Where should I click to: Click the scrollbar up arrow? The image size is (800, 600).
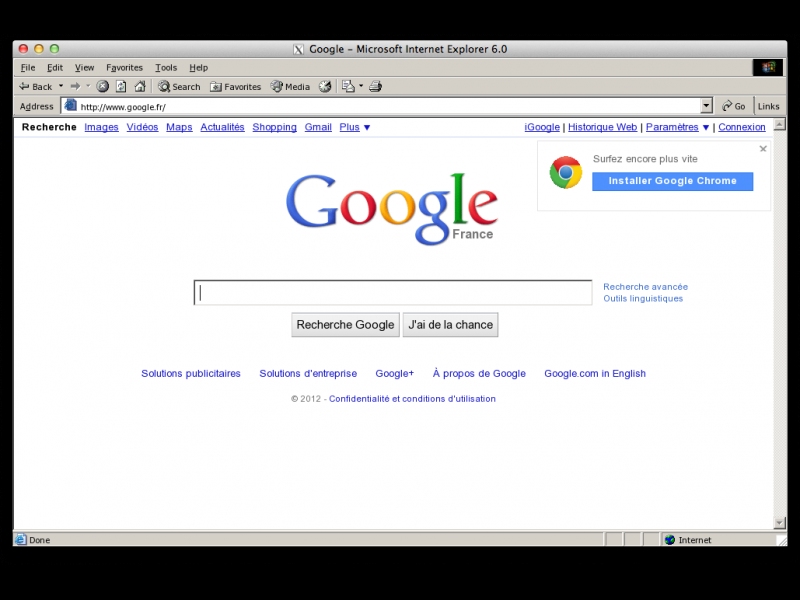(779, 124)
